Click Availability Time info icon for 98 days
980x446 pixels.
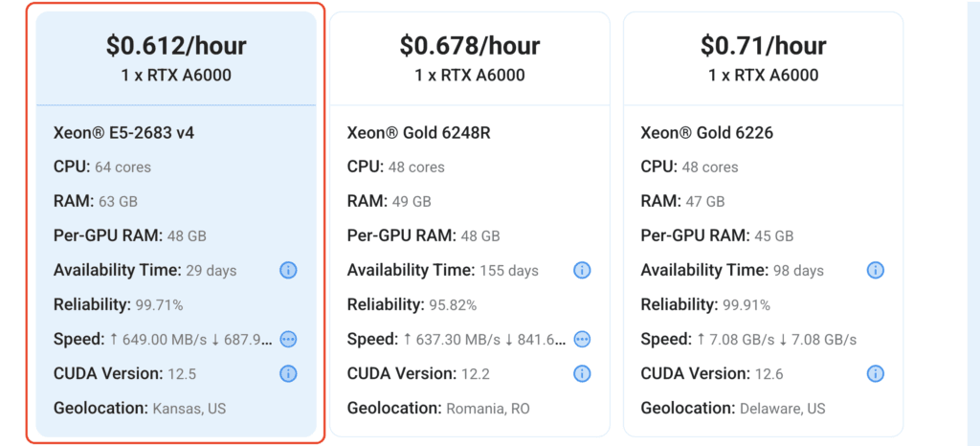click(875, 271)
